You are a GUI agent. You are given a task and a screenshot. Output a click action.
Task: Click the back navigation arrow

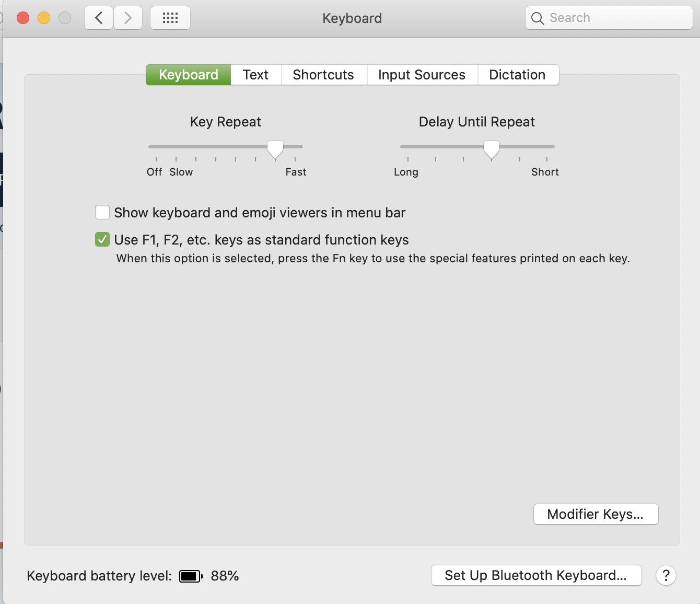tap(99, 18)
